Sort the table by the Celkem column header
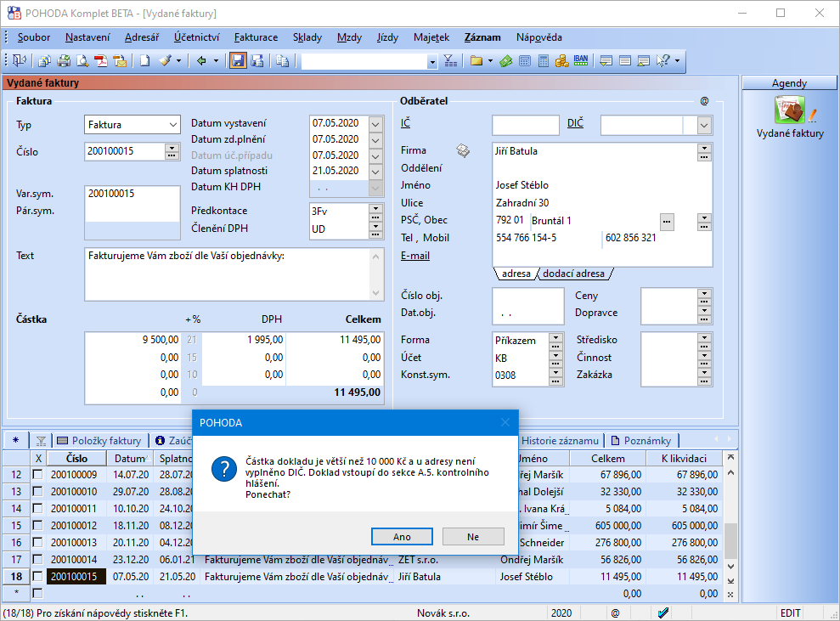Viewport: 840px width, 621px height. (607, 458)
